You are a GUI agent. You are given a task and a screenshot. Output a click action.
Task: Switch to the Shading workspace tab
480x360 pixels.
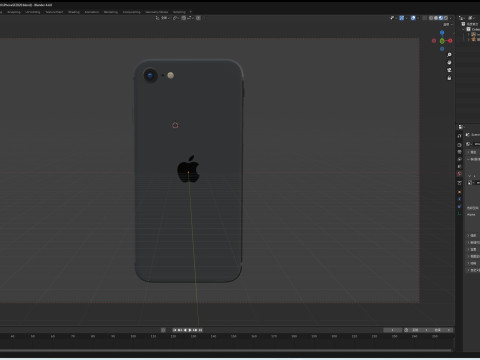pos(74,12)
